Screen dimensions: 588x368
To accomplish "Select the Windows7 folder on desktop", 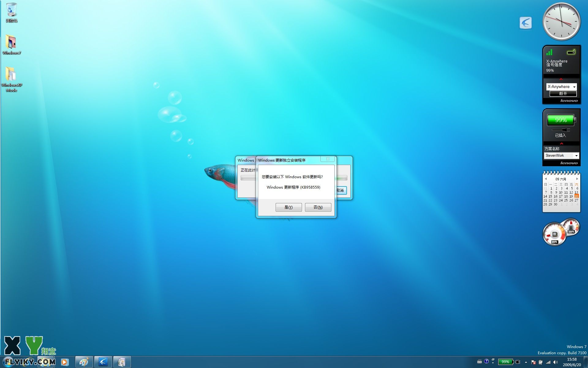I will 11,45.
